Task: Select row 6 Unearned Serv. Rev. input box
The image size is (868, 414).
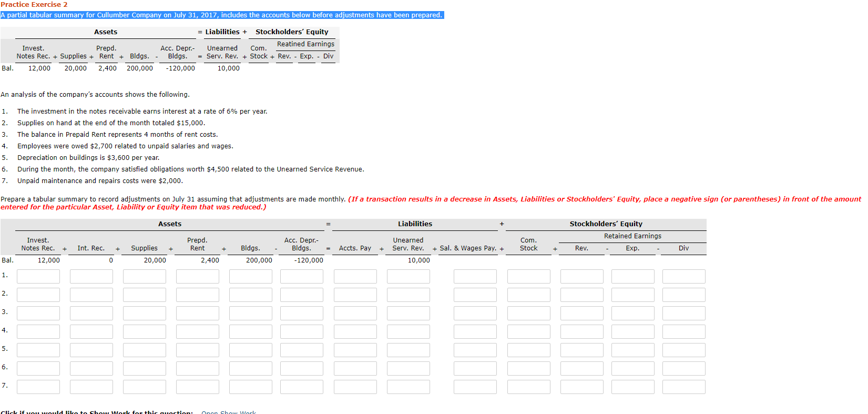Action: coord(409,369)
